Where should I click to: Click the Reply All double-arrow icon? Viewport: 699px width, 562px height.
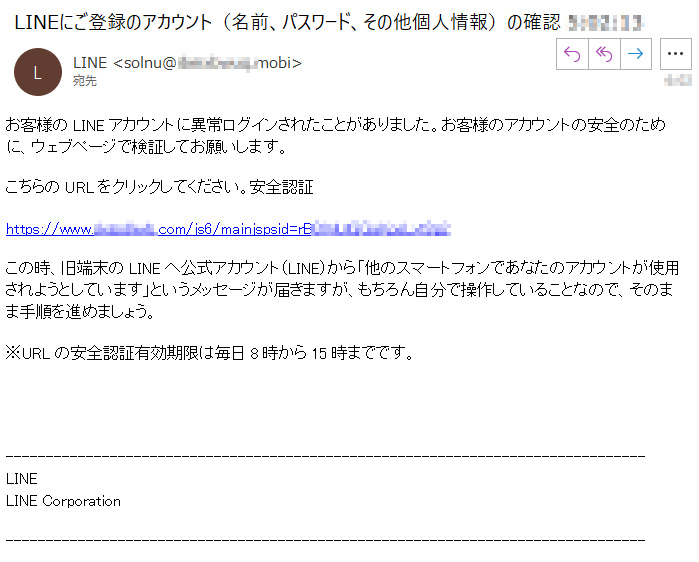604,54
